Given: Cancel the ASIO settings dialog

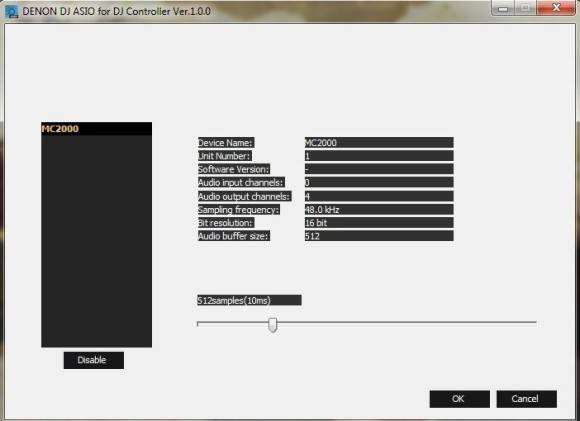Looking at the screenshot, I should (x=526, y=399).
